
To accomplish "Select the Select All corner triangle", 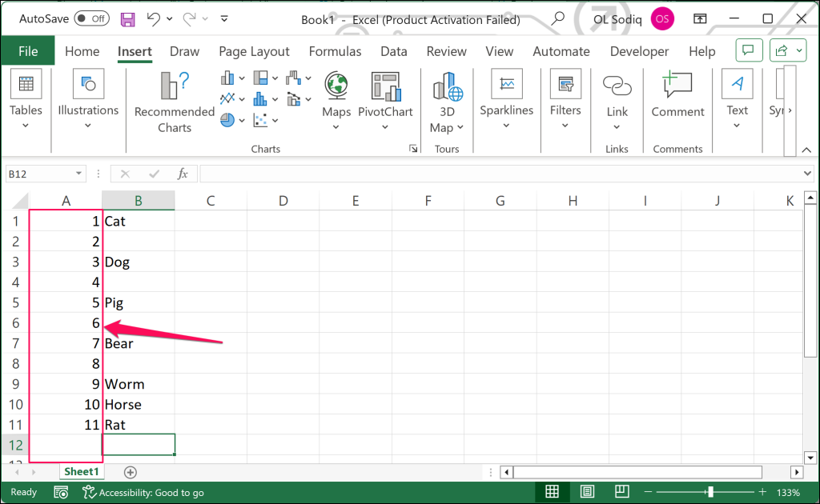I will tap(20, 201).
